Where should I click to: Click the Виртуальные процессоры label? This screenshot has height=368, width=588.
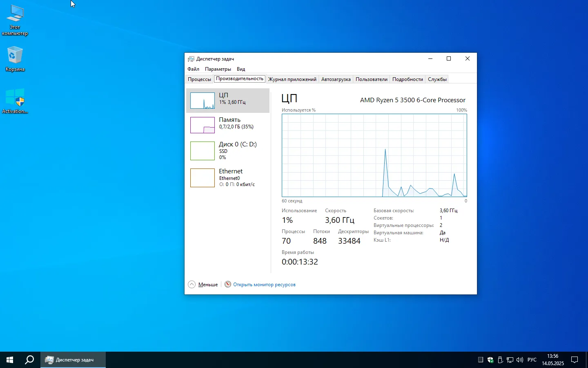point(403,226)
